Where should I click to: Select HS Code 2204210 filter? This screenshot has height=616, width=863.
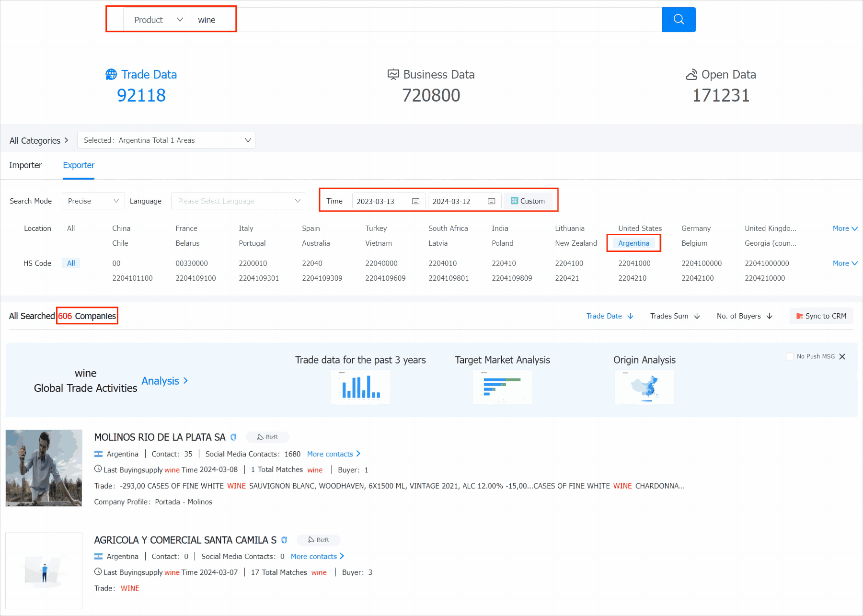tap(632, 278)
